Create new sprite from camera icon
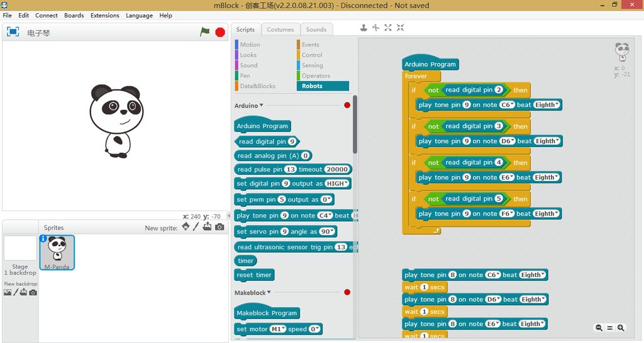The width and height of the screenshot is (644, 343). [219, 227]
